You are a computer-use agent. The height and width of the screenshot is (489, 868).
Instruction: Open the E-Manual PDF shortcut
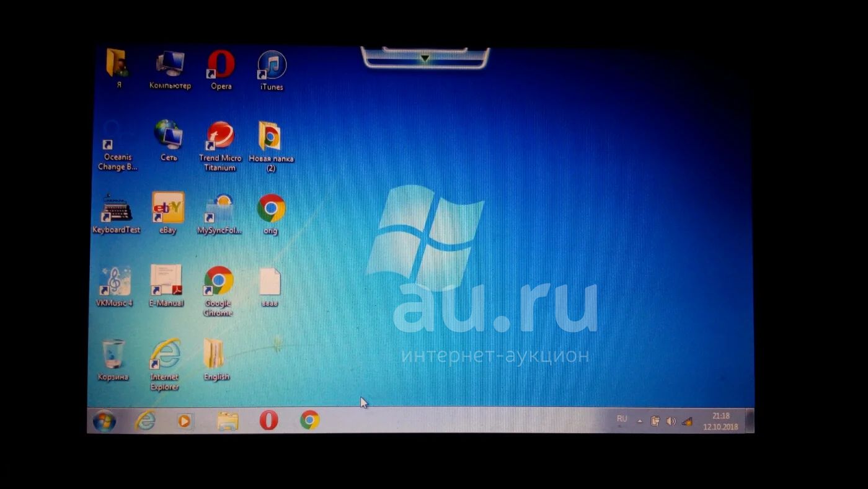pos(166,280)
